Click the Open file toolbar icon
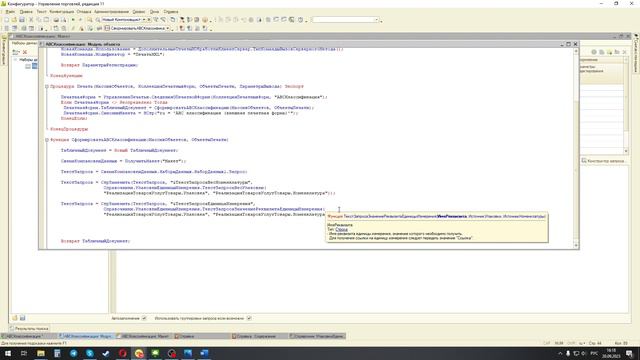This screenshot has width=640, height=360. [14, 20]
